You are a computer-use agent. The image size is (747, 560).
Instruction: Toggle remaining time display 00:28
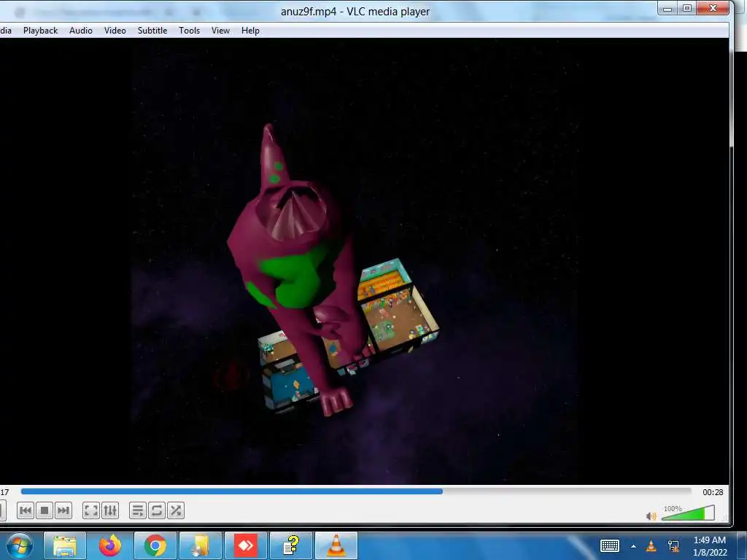coord(713,492)
